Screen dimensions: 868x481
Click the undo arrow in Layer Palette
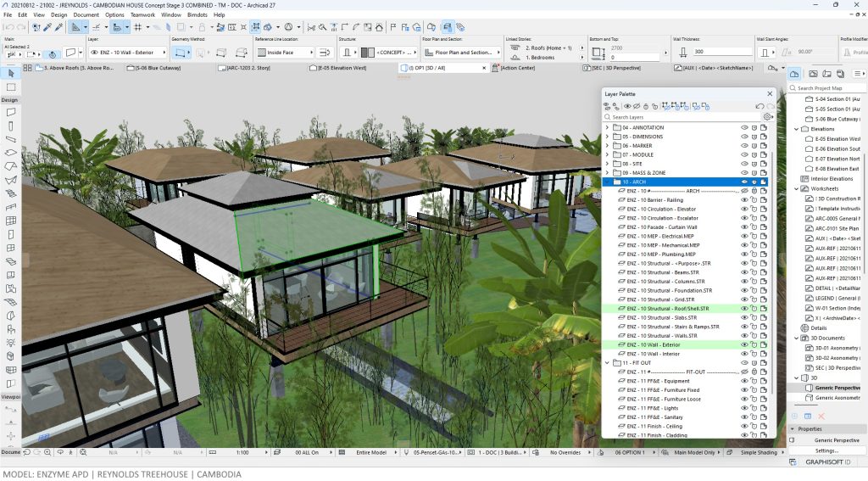(x=759, y=106)
